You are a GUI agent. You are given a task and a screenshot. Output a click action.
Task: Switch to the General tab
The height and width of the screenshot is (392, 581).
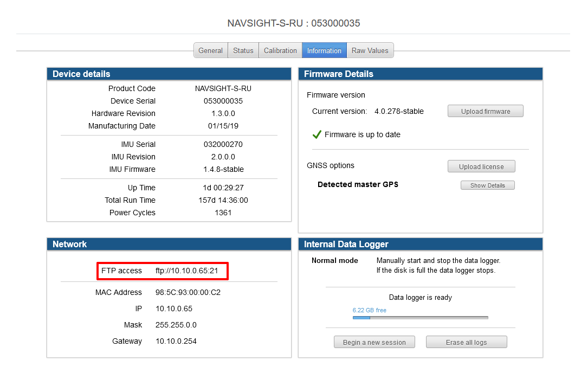coord(210,50)
